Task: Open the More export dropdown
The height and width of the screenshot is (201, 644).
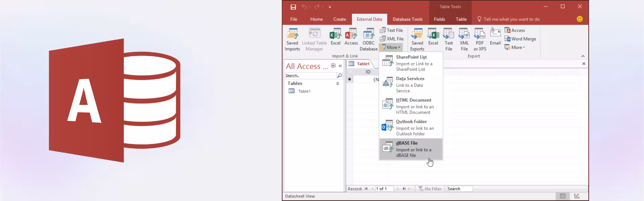Action: tap(515, 47)
